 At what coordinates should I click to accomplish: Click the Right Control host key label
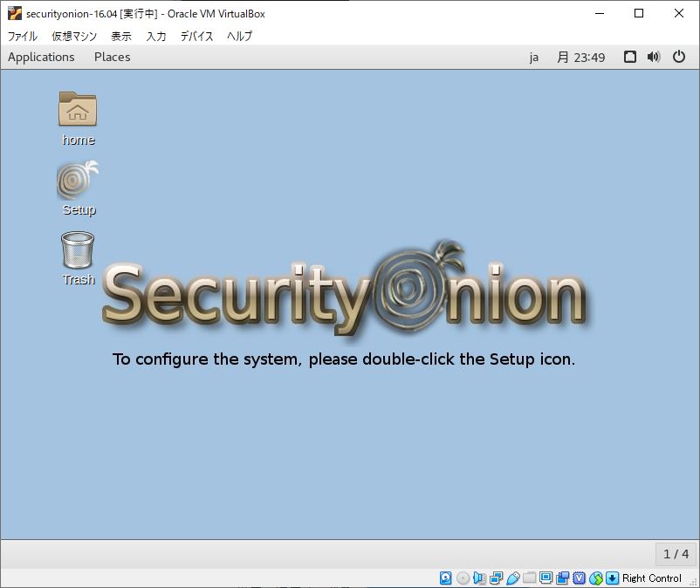click(x=652, y=578)
